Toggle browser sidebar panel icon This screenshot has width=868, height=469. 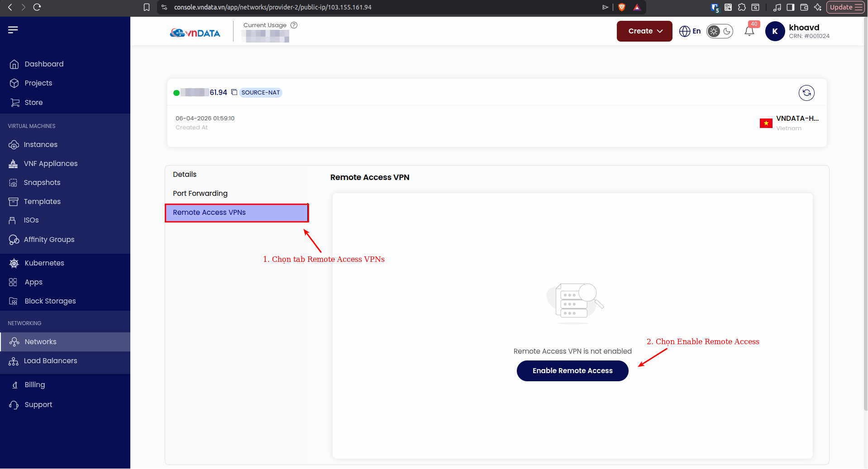coord(791,7)
